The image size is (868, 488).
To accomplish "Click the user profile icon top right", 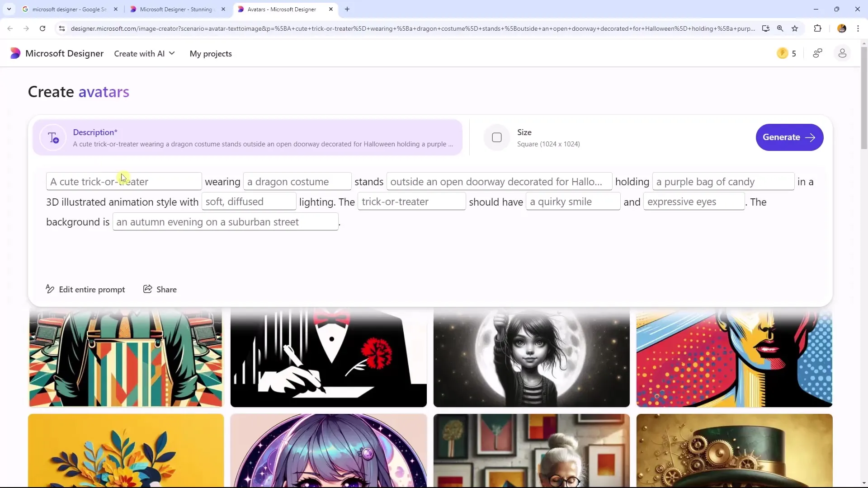I will tap(842, 54).
